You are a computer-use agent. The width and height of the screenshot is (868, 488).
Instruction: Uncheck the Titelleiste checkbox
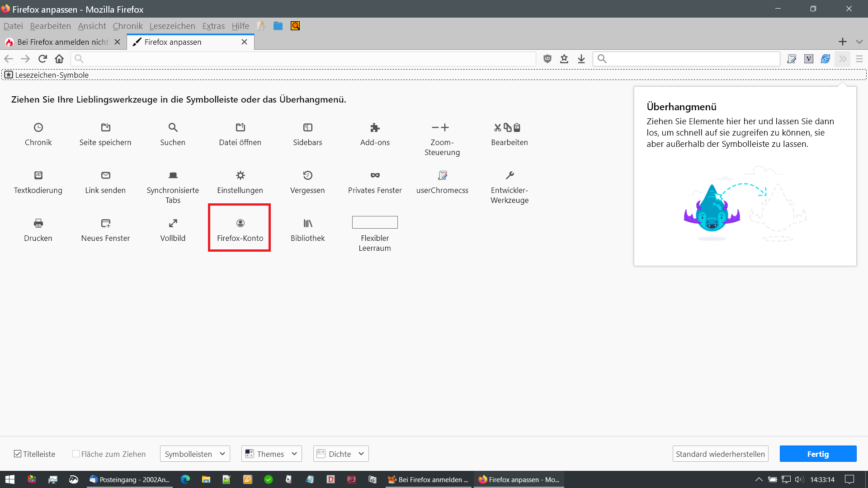[x=18, y=454]
